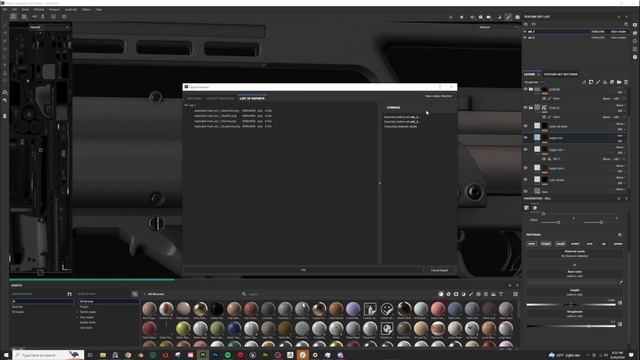Viewport: 640px width, 360px height.
Task: Switch assets to grid view icon
Action: [x=516, y=294]
